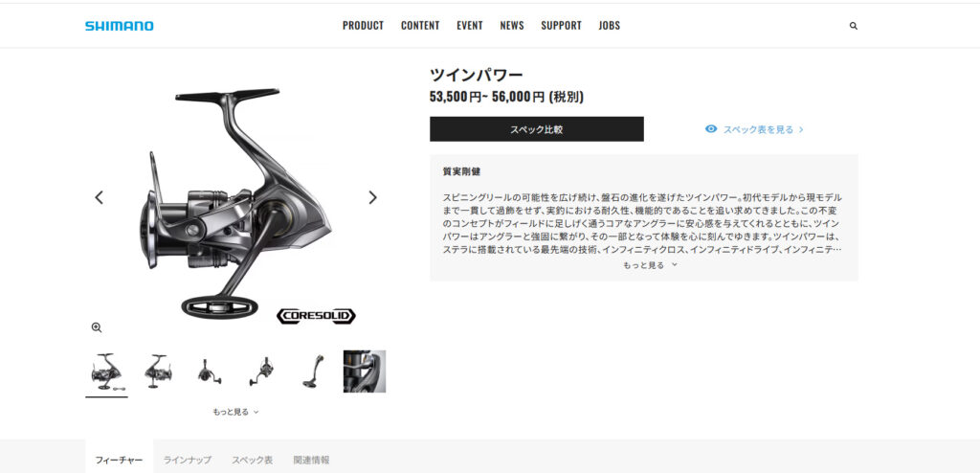The height and width of the screenshot is (473, 980).
Task: Expand more thumbnails with もっと見る
Action: click(x=235, y=412)
